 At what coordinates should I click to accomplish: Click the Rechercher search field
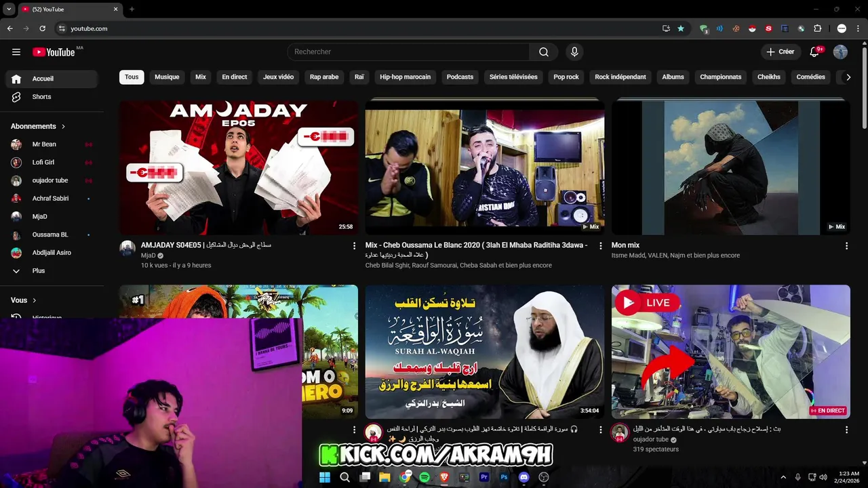click(x=408, y=52)
